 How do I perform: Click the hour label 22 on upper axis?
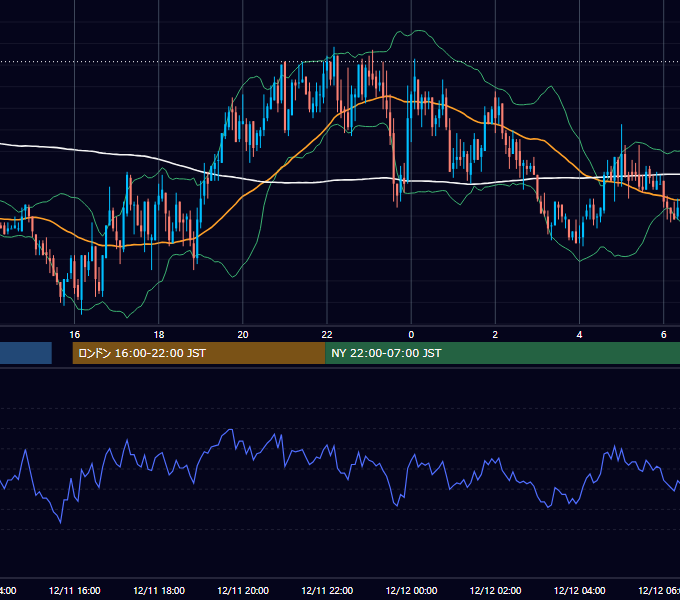[x=327, y=335]
